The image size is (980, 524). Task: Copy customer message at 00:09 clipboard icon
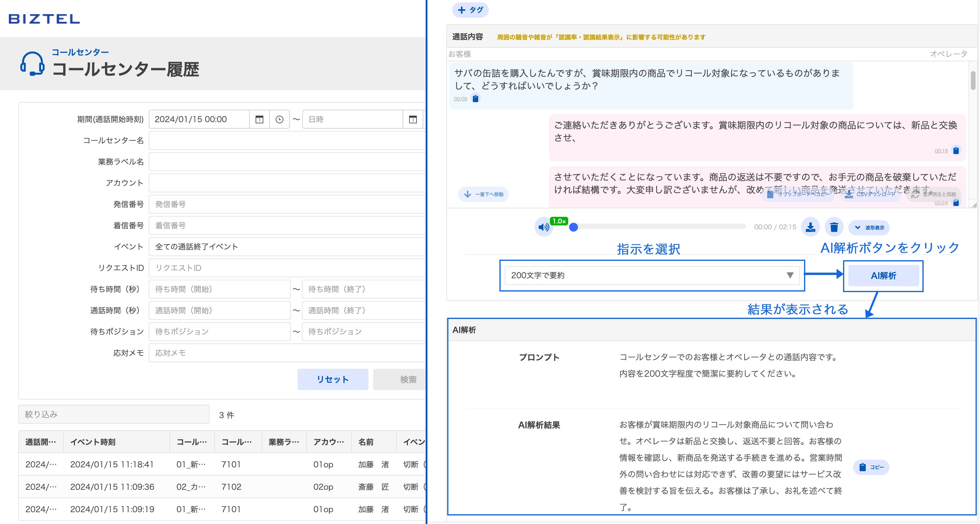pyautogui.click(x=476, y=99)
